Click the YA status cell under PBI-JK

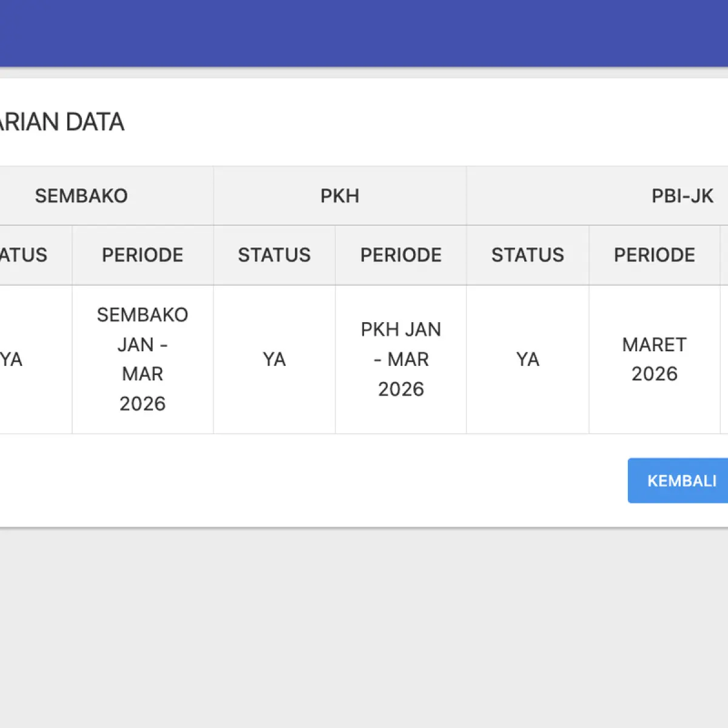[528, 359]
